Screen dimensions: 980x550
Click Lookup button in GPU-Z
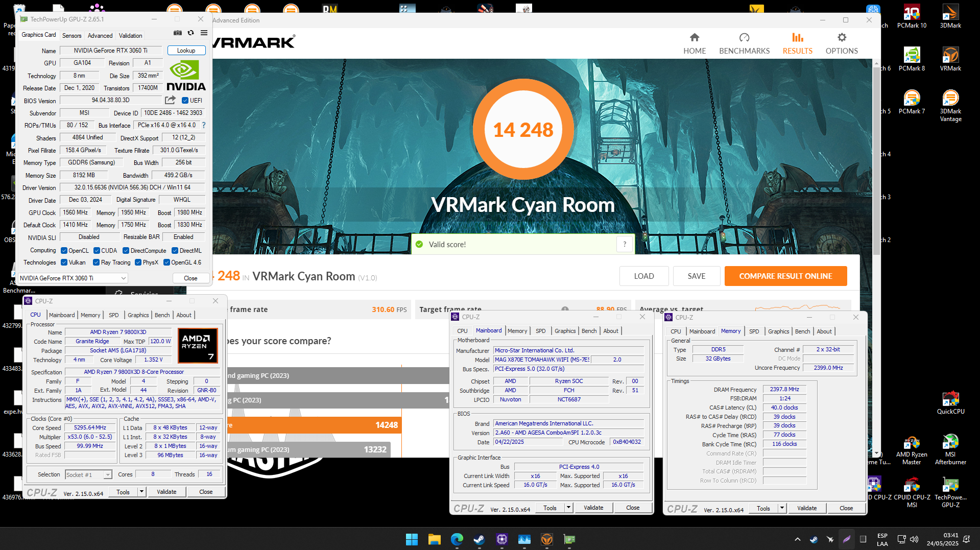point(186,51)
